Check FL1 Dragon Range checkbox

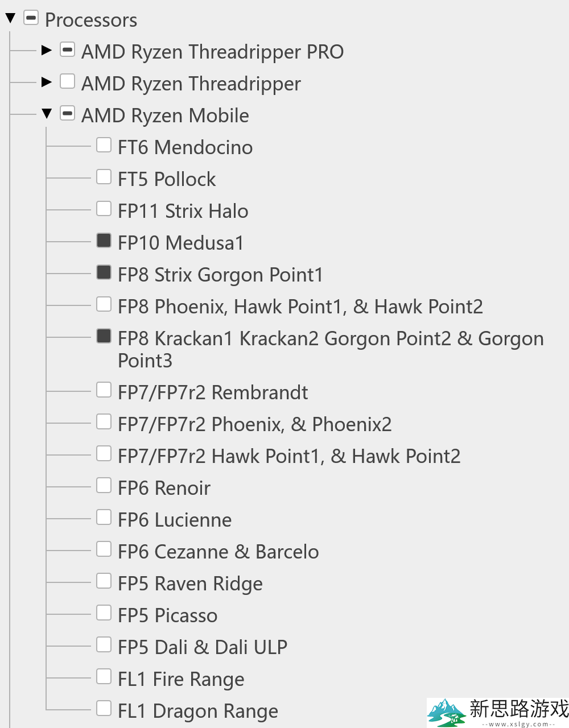(104, 708)
